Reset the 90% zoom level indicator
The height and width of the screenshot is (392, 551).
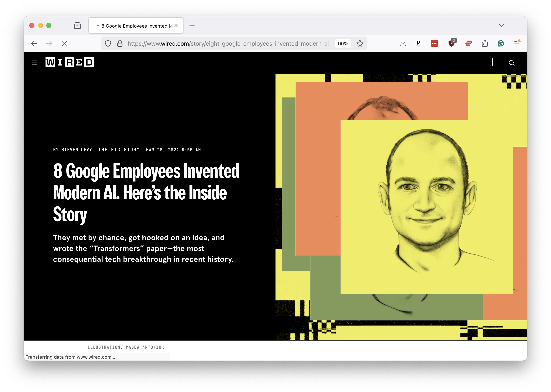pos(343,44)
